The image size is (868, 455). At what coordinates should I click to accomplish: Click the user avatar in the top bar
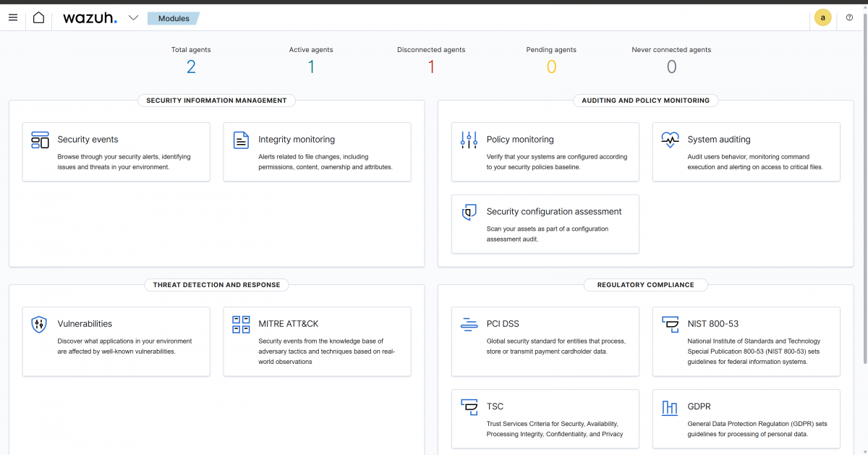click(822, 17)
